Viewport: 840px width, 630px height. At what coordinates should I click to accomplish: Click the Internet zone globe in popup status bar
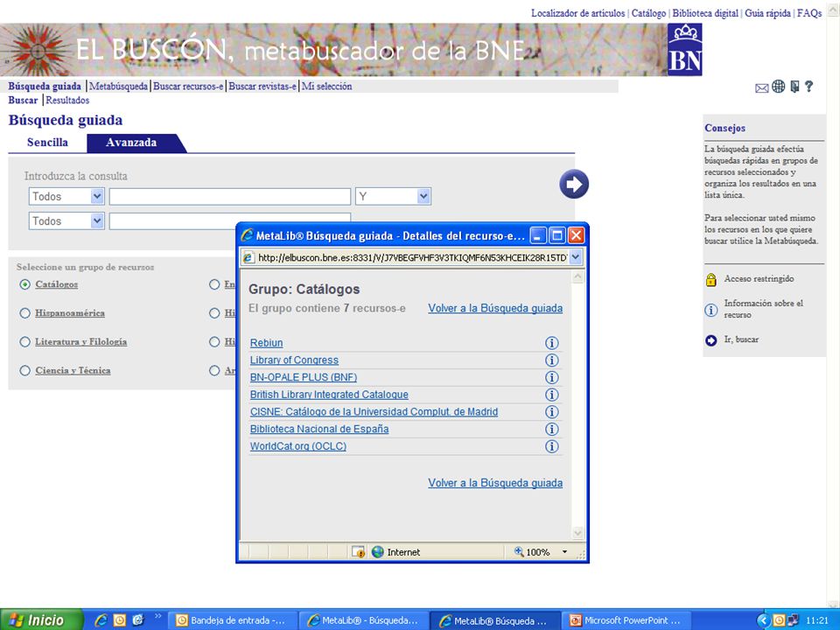tap(378, 552)
